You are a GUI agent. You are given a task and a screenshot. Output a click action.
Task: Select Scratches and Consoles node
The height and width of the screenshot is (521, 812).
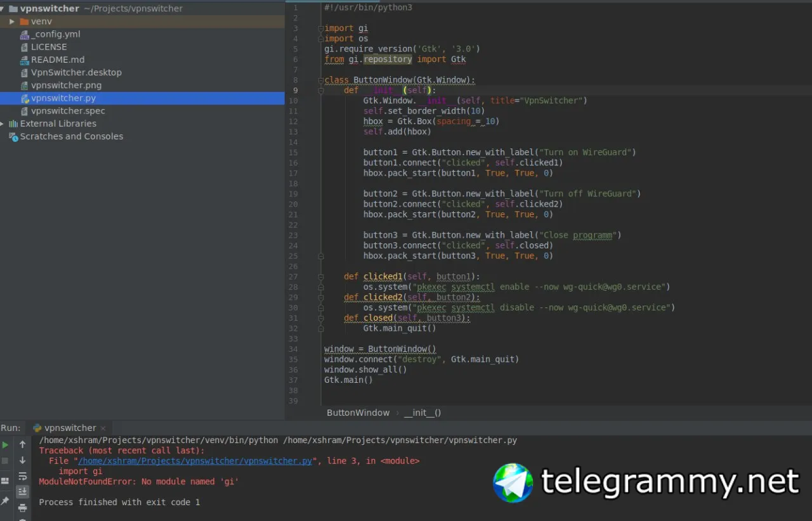[x=72, y=136]
